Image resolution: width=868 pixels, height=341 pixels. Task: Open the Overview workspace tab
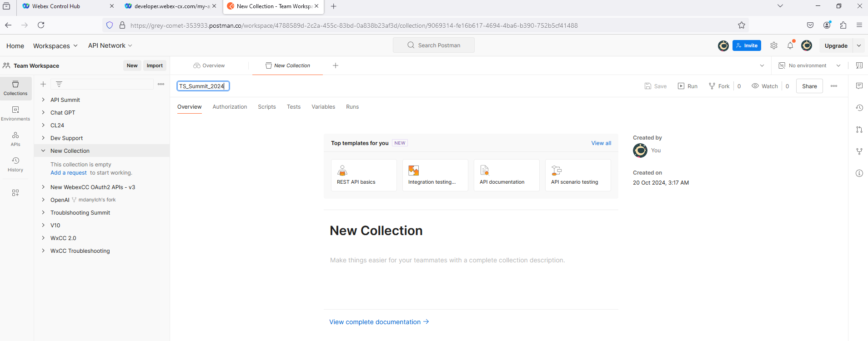[209, 65]
